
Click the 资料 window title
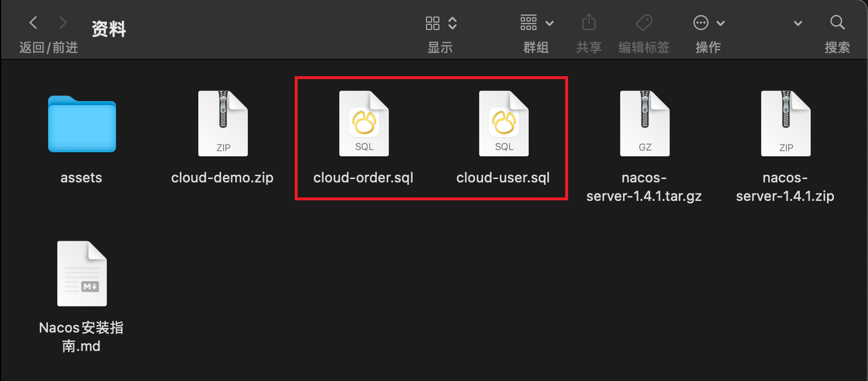tap(109, 29)
